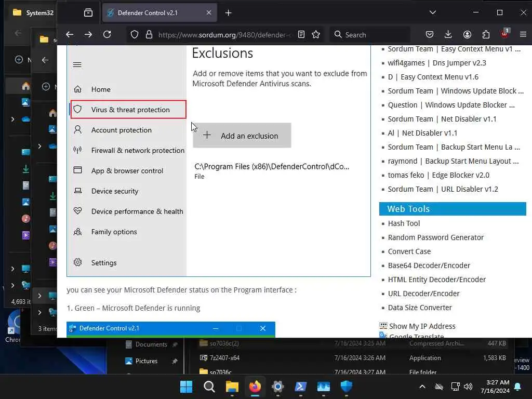Open File Explorer from taskbar
Viewport: 532px width, 399px height.
(x=232, y=387)
